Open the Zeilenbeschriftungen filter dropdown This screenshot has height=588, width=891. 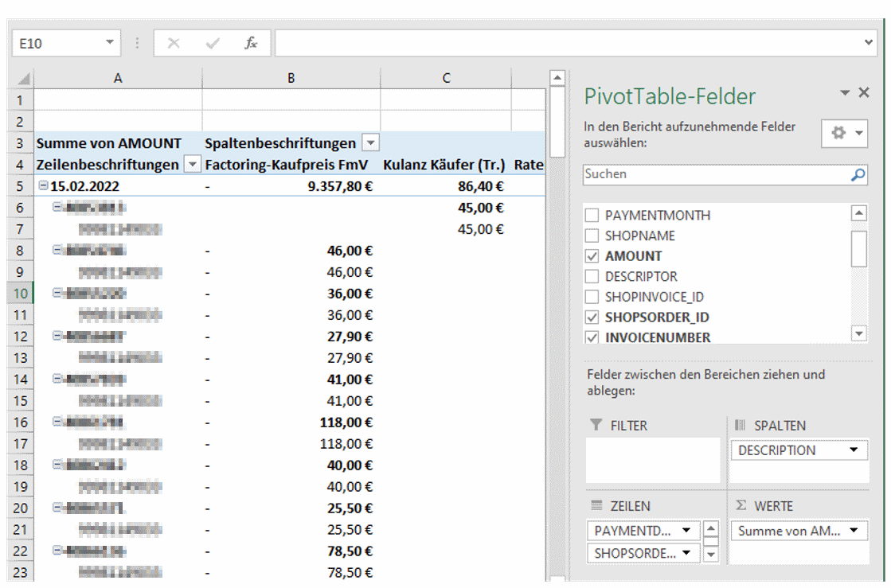[x=192, y=165]
